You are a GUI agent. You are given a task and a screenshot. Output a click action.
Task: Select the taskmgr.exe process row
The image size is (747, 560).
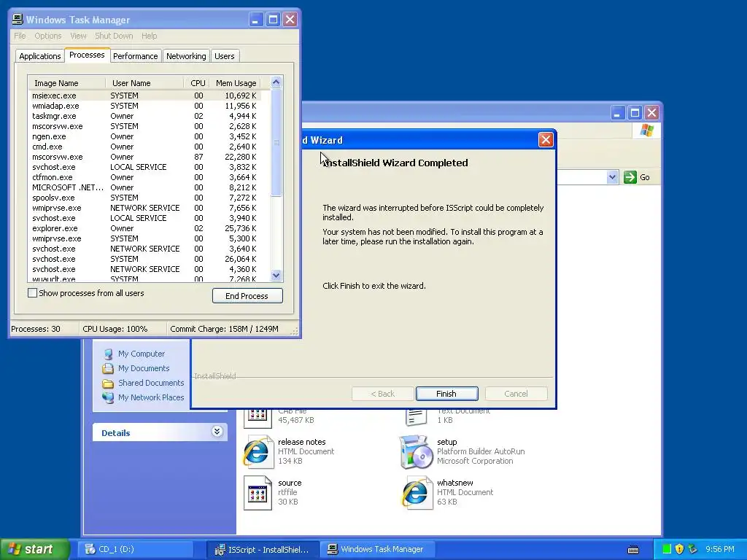pos(145,116)
